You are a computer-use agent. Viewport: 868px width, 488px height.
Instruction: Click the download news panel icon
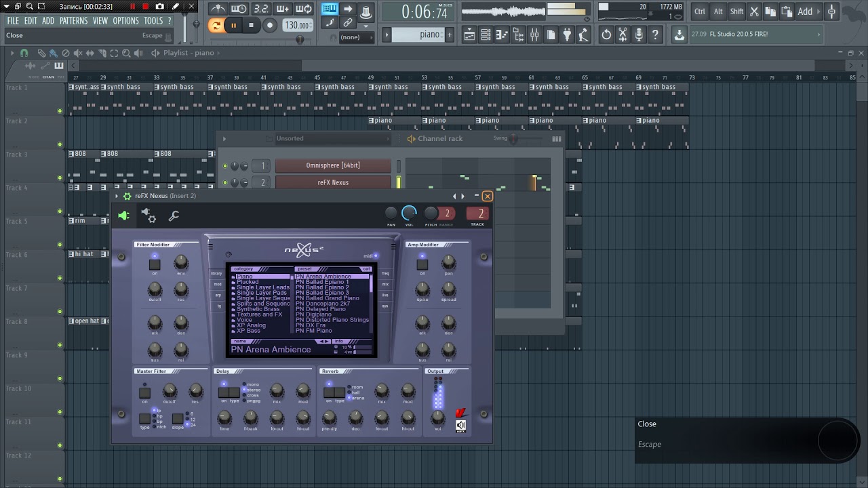point(679,35)
